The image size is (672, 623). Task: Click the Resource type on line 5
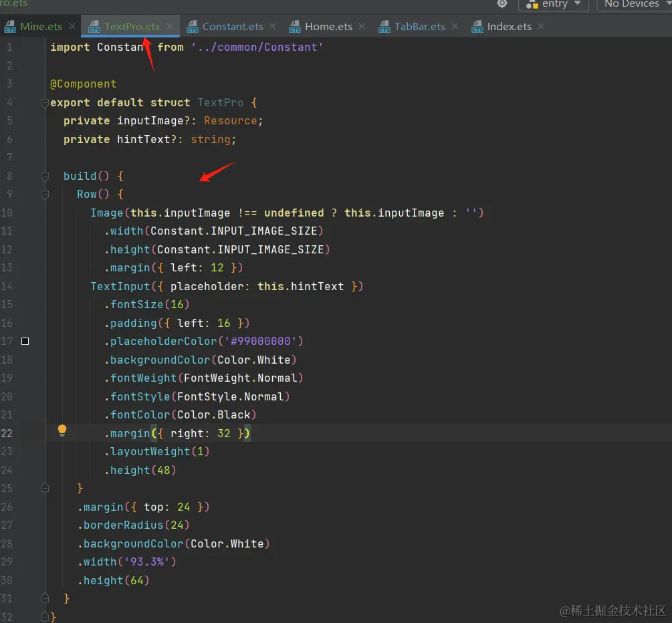tap(230, 121)
